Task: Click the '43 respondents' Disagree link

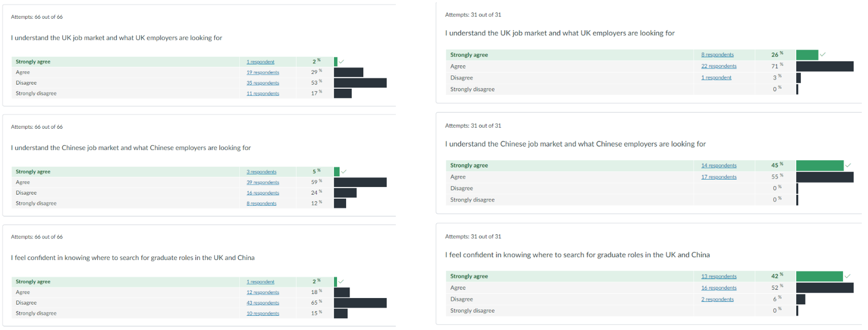Action: click(x=263, y=303)
